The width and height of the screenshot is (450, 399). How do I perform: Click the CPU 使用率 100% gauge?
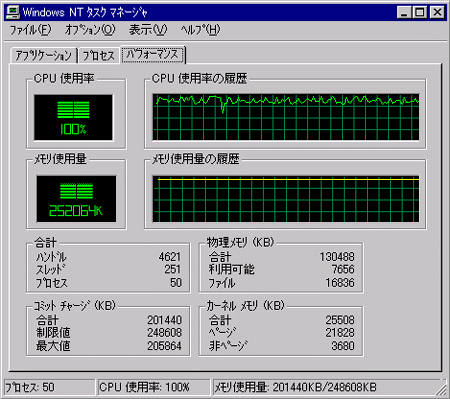pos(73,118)
